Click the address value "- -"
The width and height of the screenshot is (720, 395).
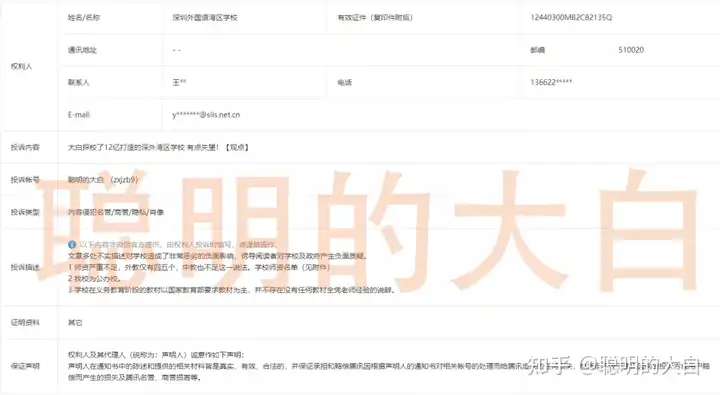(177, 50)
